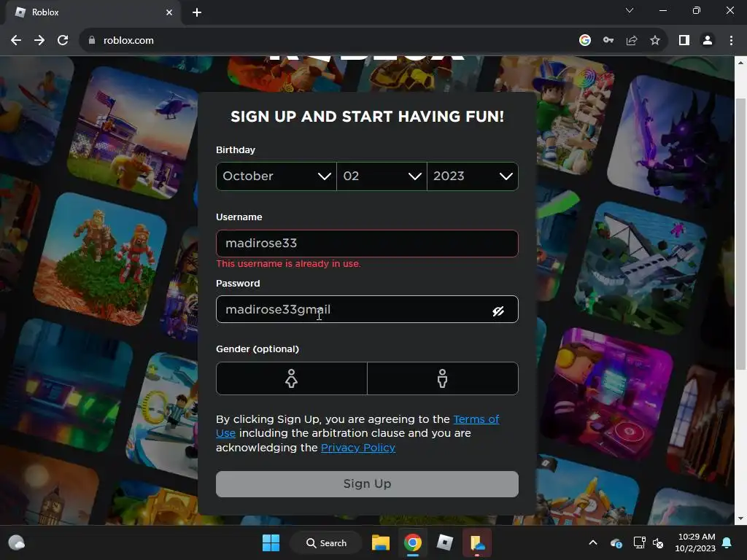This screenshot has height=560, width=747.
Task: Open the yellow file app on taskbar
Action: coord(477,542)
